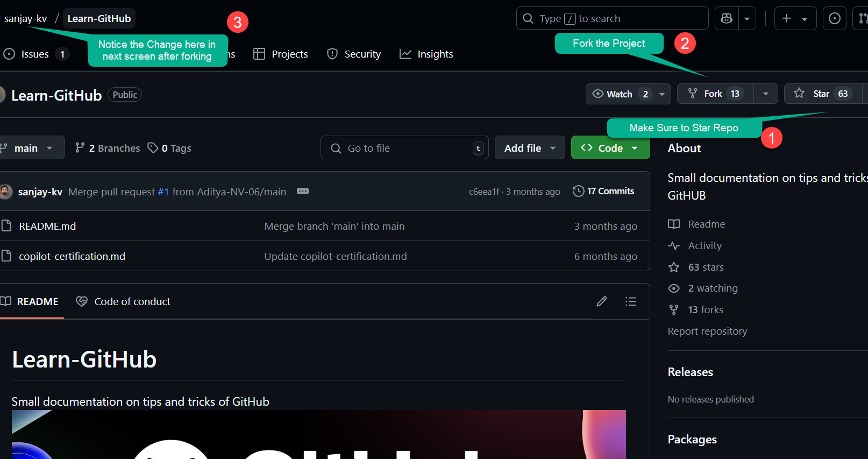868x459 pixels.
Task: Fork the repository with Fork button
Action: 715,94
